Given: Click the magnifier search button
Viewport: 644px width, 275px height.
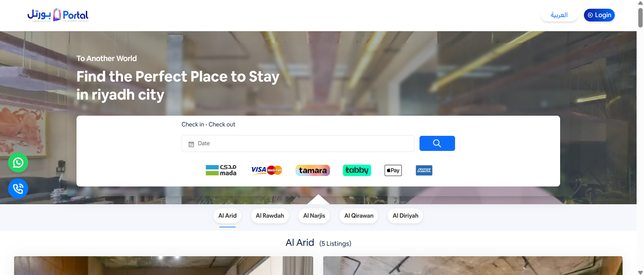Looking at the screenshot, I should coord(437,144).
